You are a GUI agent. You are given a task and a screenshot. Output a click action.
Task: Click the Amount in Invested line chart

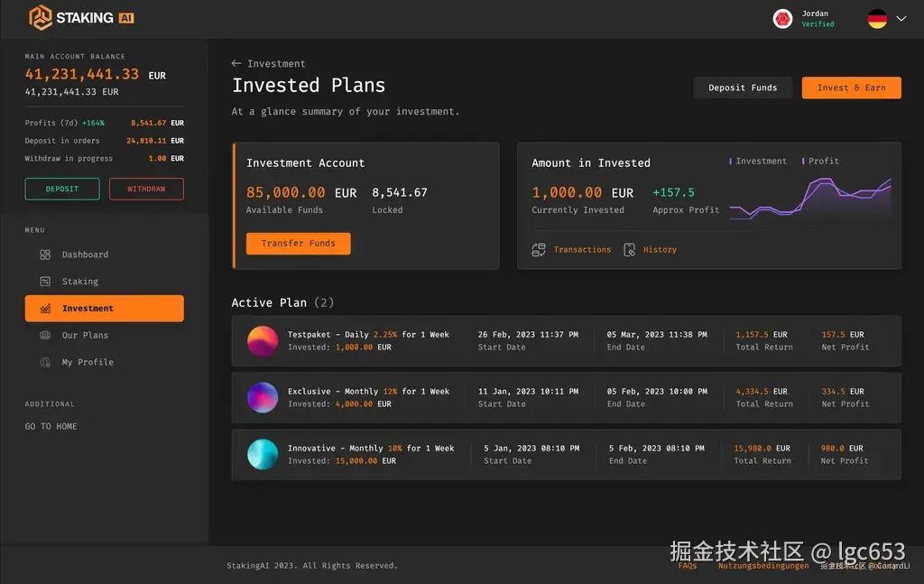(x=810, y=199)
